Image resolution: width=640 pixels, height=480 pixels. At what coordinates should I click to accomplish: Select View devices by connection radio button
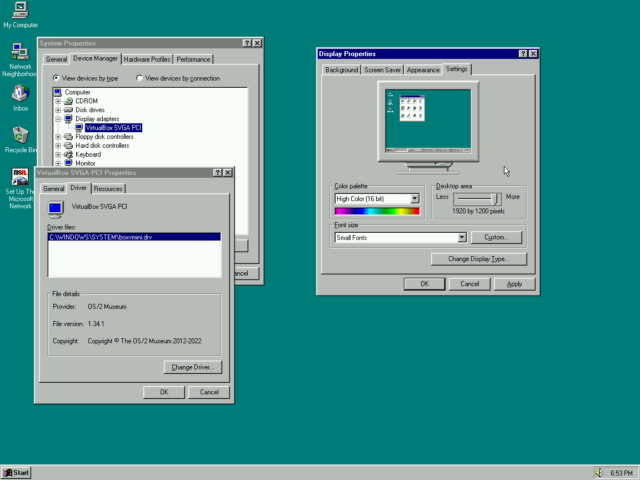139,78
